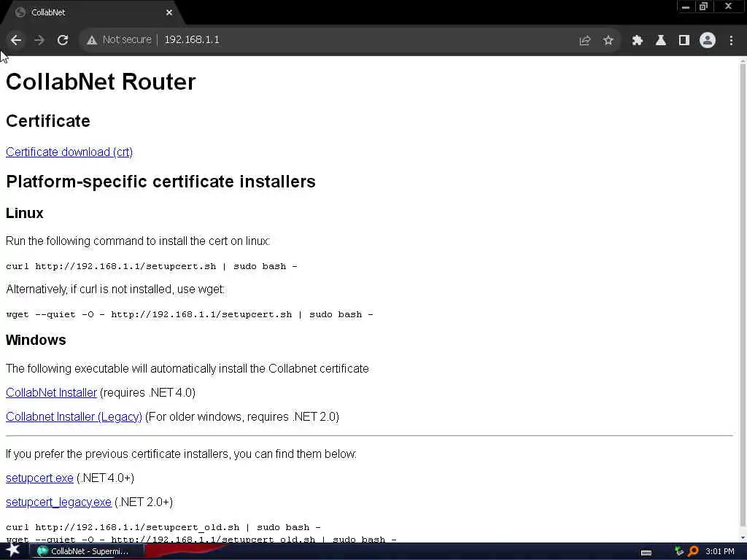747x560 pixels.
Task: Download the Certificate (crt) link
Action: point(69,152)
